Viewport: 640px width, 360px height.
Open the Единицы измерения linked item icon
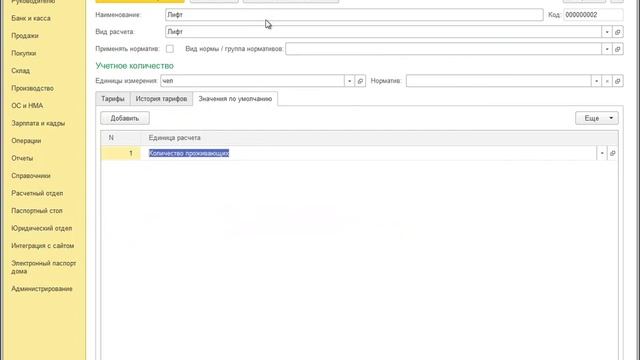360,81
